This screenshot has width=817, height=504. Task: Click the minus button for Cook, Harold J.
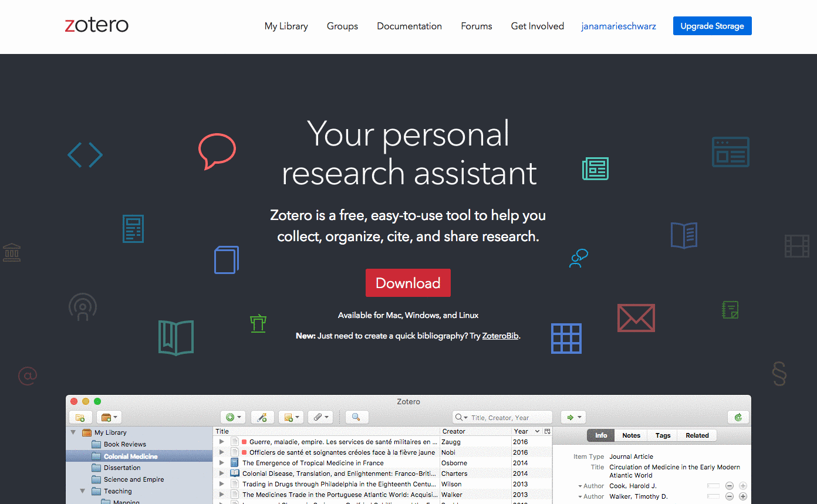(730, 486)
